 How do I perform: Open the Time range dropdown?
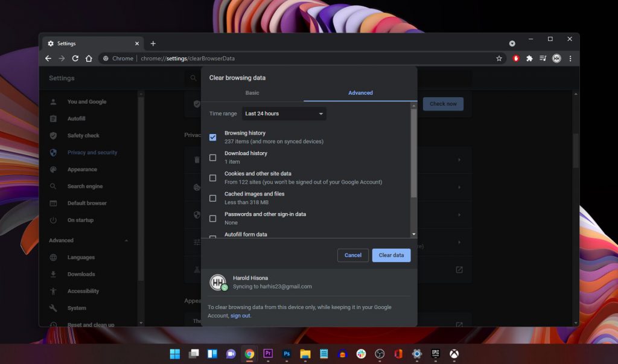[x=284, y=113]
